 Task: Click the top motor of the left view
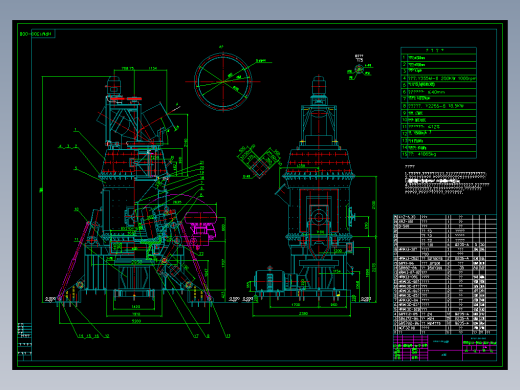[113, 85]
